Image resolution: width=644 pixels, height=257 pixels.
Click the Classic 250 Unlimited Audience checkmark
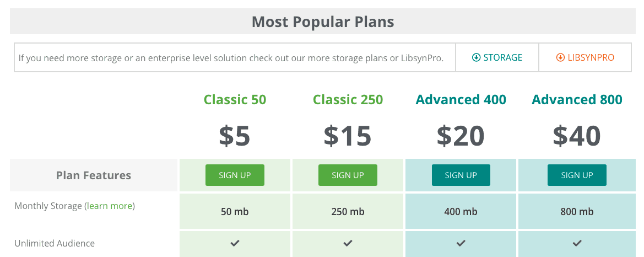[x=348, y=243]
